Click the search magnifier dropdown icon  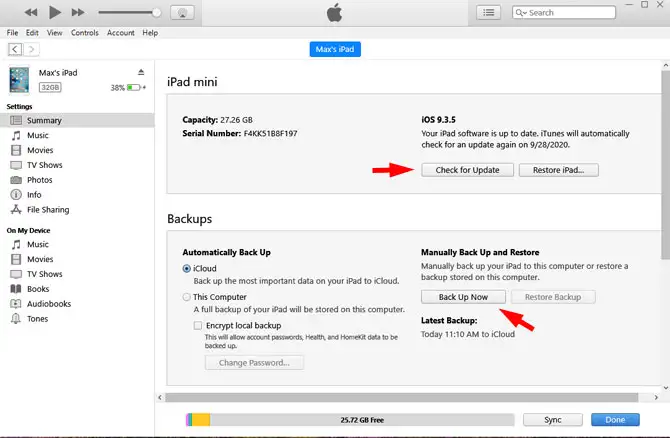click(520, 12)
